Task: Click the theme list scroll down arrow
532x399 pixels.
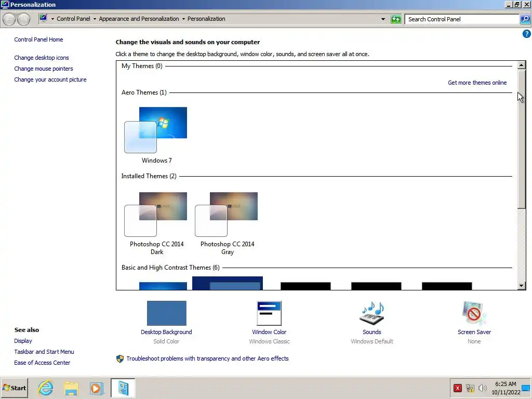Action: 522,286
